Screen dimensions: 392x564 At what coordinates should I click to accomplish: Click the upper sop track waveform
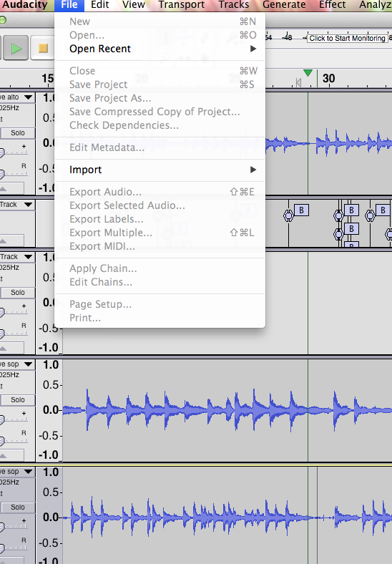227,410
